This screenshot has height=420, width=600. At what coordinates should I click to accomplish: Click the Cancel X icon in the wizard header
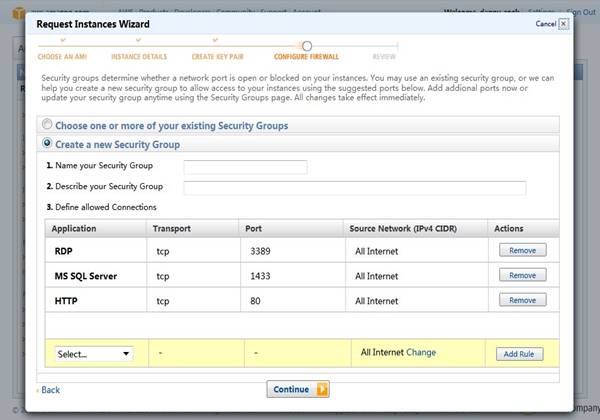[x=561, y=22]
